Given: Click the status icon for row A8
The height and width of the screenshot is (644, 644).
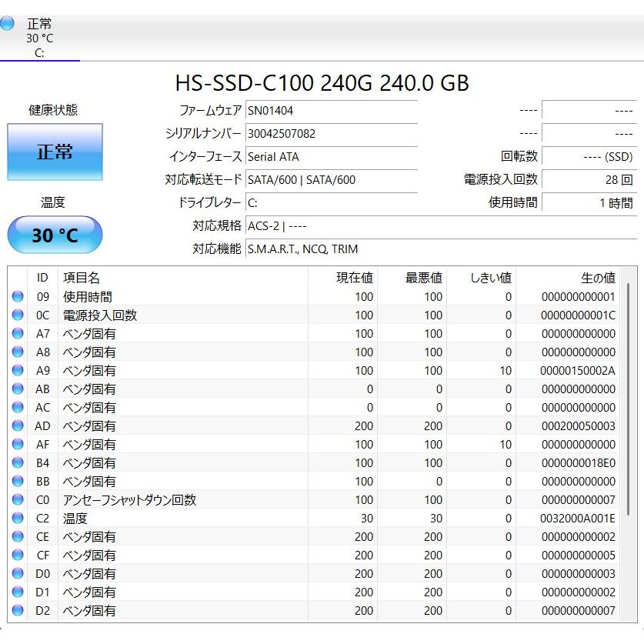Looking at the screenshot, I should point(18,352).
